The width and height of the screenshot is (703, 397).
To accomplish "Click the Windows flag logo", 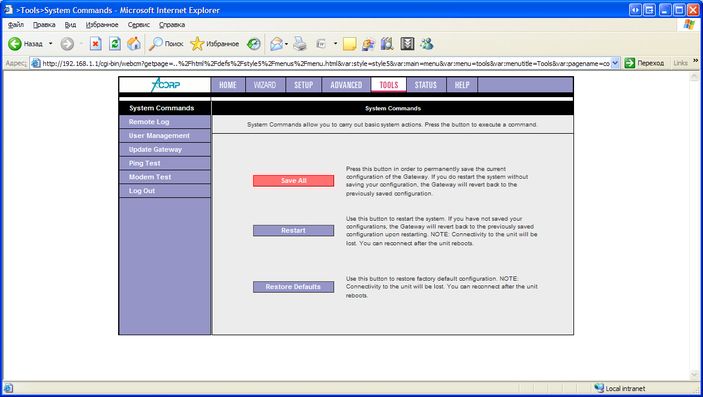I will tap(690, 24).
